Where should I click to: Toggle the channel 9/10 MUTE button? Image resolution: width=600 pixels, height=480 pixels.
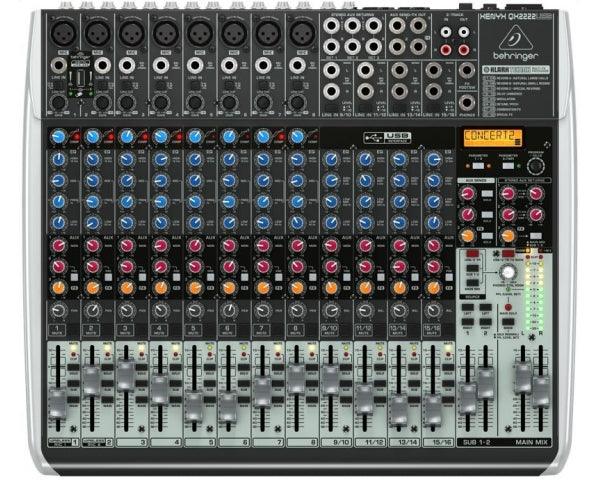[x=329, y=330]
